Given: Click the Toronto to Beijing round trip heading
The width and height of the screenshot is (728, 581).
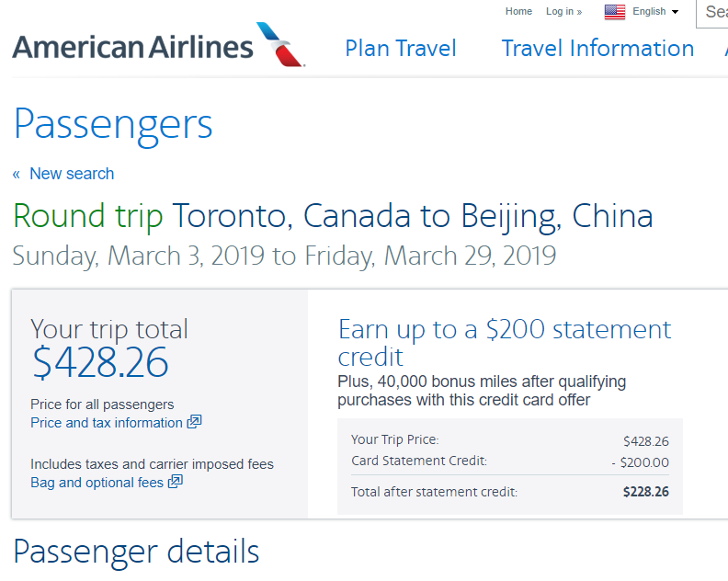Looking at the screenshot, I should (333, 216).
